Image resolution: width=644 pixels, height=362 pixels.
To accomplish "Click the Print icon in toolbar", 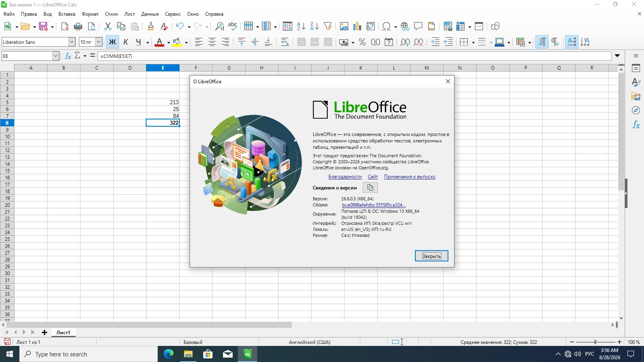I will (78, 27).
